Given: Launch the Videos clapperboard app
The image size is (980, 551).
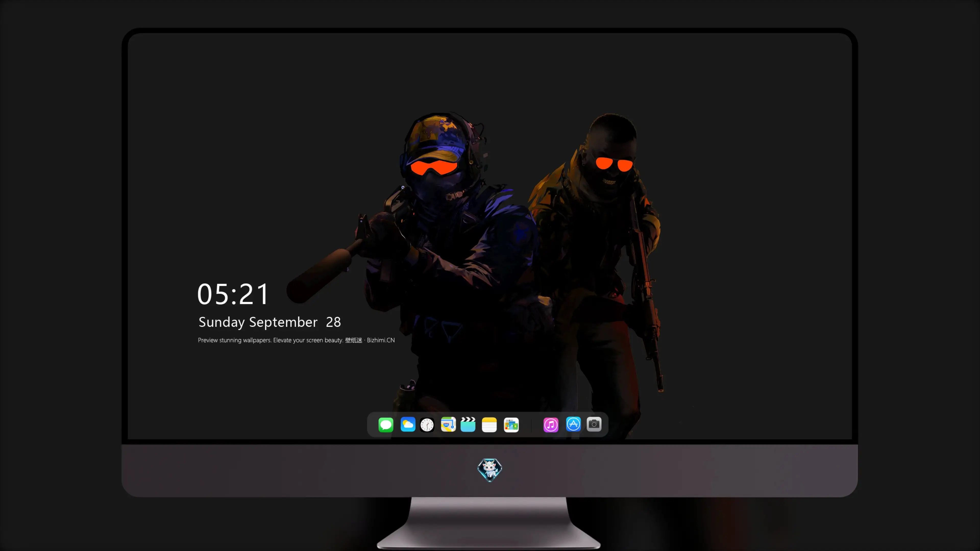Looking at the screenshot, I should 468,424.
